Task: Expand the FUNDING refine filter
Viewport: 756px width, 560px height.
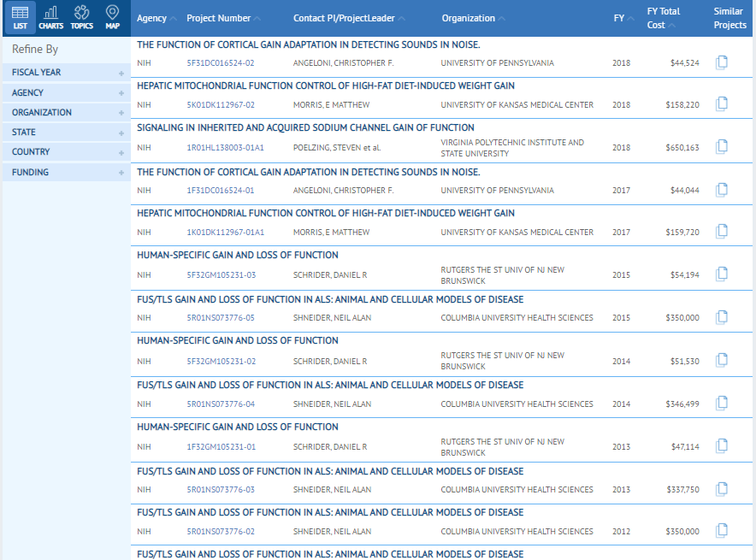Action: point(67,172)
